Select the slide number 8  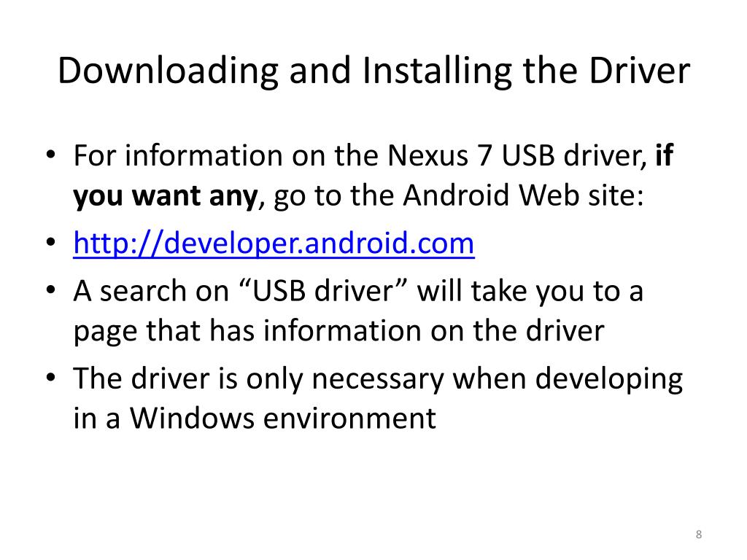(699, 534)
